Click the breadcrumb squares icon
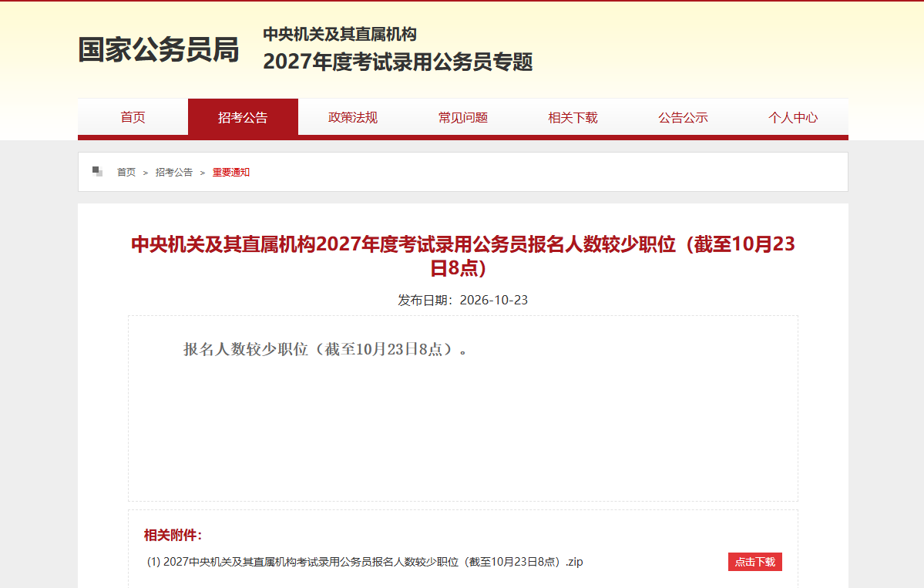 [x=97, y=171]
